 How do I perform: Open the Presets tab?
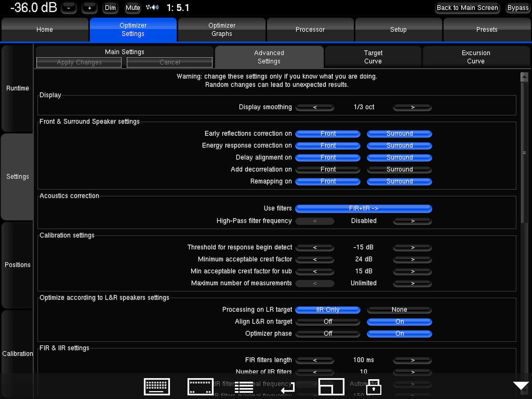point(487,30)
